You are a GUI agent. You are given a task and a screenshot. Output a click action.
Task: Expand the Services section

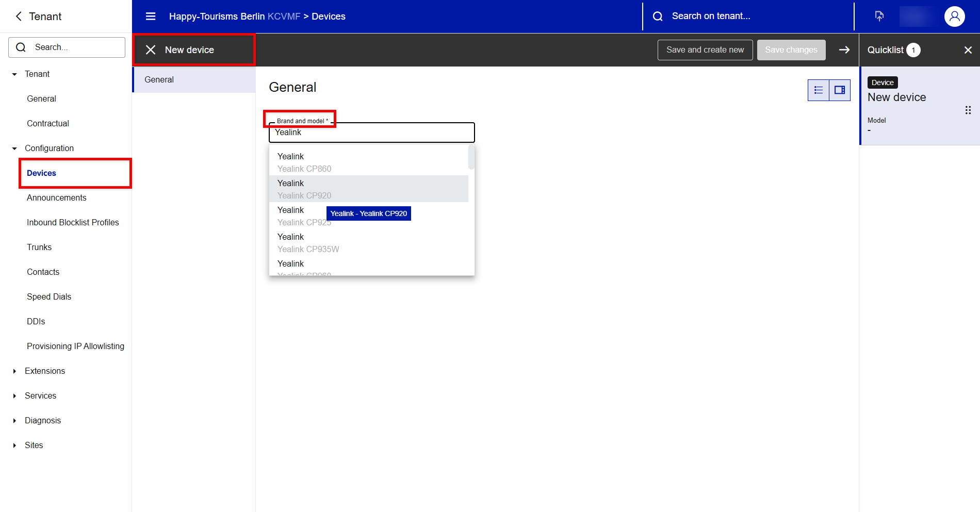pyautogui.click(x=14, y=396)
